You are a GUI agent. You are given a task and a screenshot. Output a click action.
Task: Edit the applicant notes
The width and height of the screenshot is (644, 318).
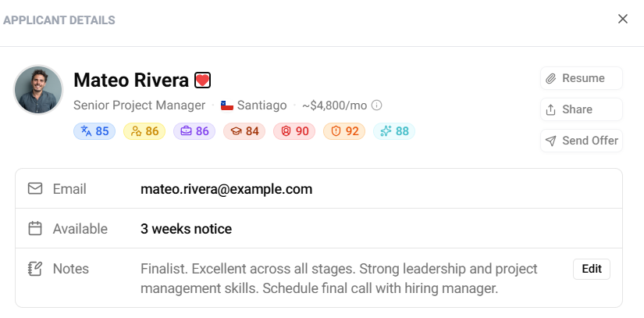592,269
